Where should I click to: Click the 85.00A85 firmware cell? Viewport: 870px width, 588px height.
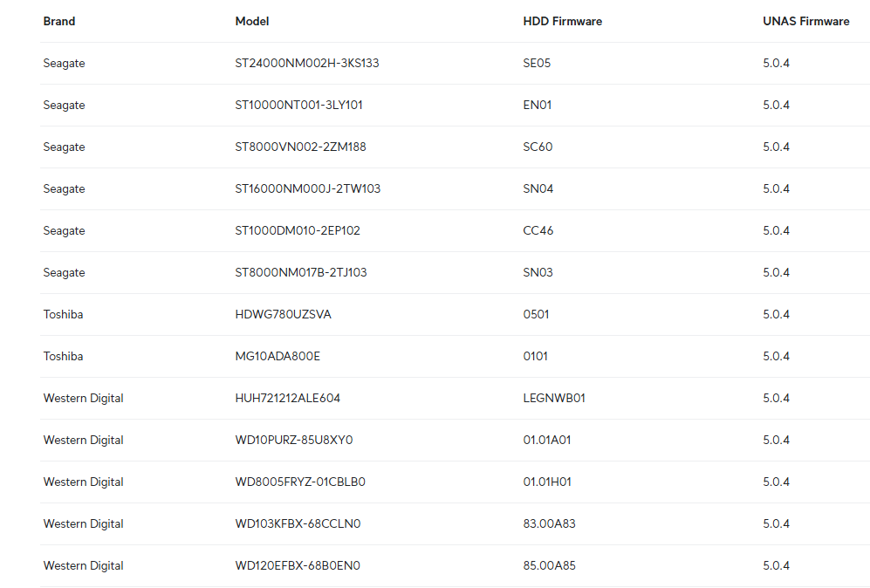(549, 565)
